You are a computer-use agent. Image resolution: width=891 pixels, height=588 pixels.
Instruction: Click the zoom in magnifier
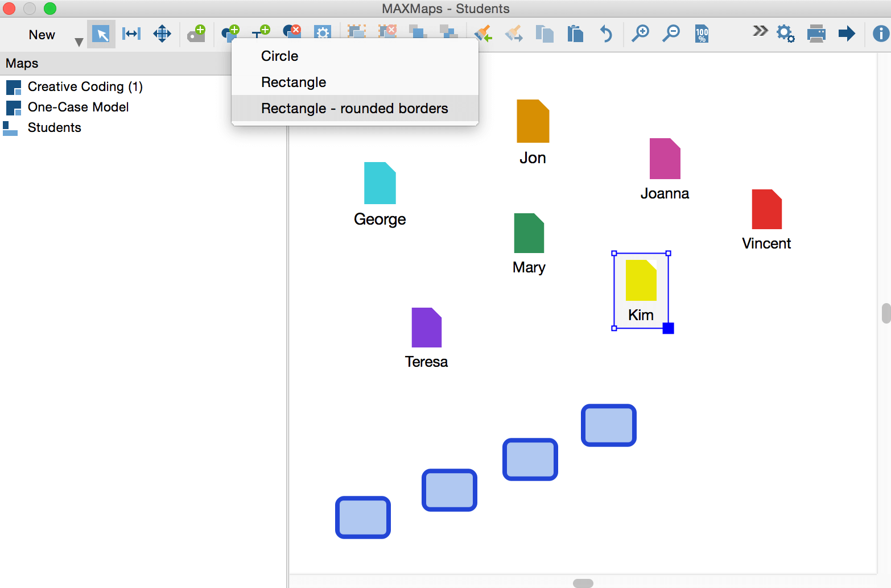(x=640, y=34)
